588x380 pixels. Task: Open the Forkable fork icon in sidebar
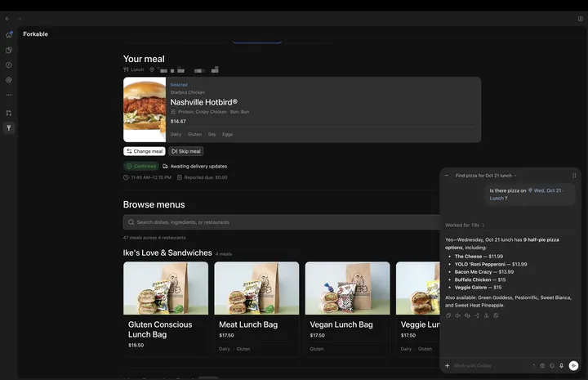pos(9,128)
